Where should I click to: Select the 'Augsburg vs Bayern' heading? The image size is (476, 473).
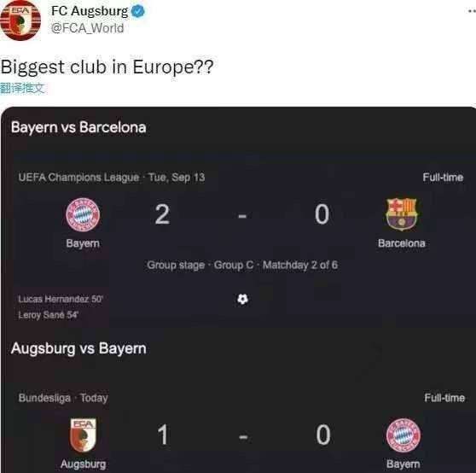[x=78, y=348]
